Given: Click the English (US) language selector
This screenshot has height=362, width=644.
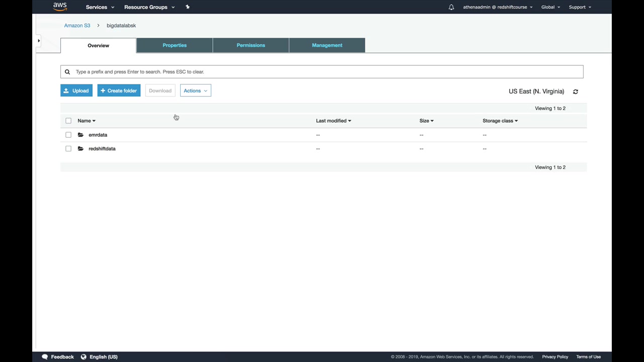Looking at the screenshot, I should [104, 357].
